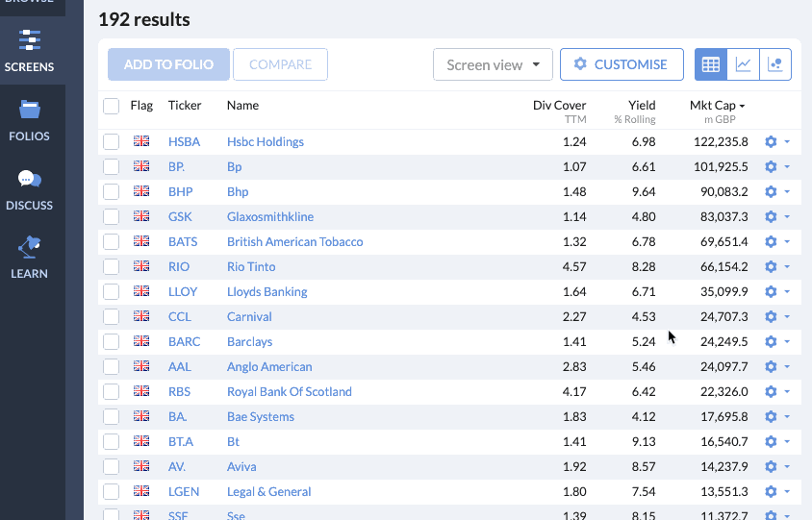This screenshot has width=812, height=520.
Task: Click the gear icon for Legal & General
Action: click(x=771, y=491)
